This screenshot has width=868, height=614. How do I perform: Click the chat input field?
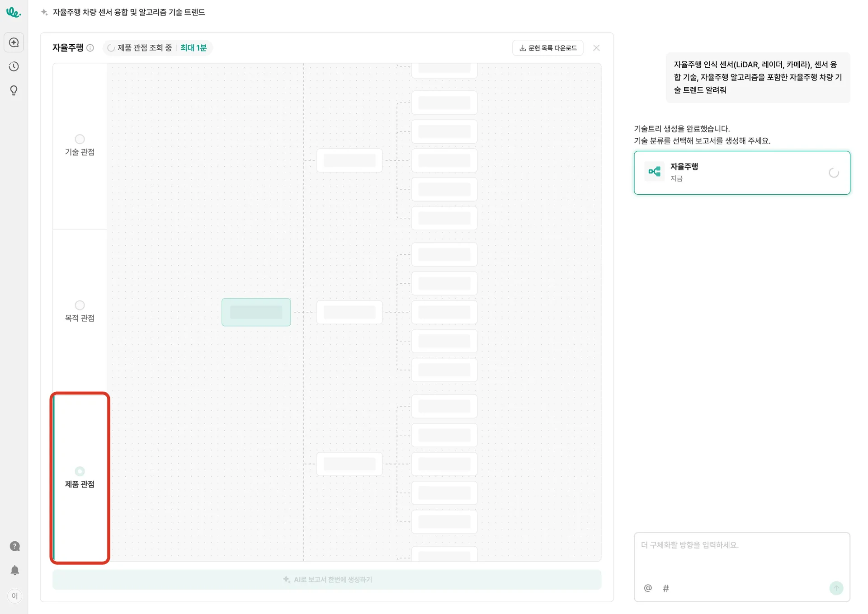(741, 556)
